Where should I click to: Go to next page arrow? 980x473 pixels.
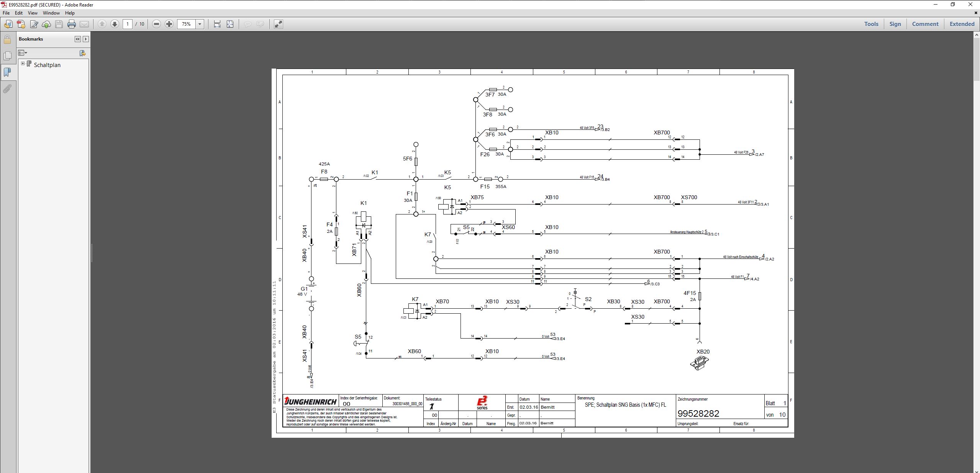[x=115, y=24]
